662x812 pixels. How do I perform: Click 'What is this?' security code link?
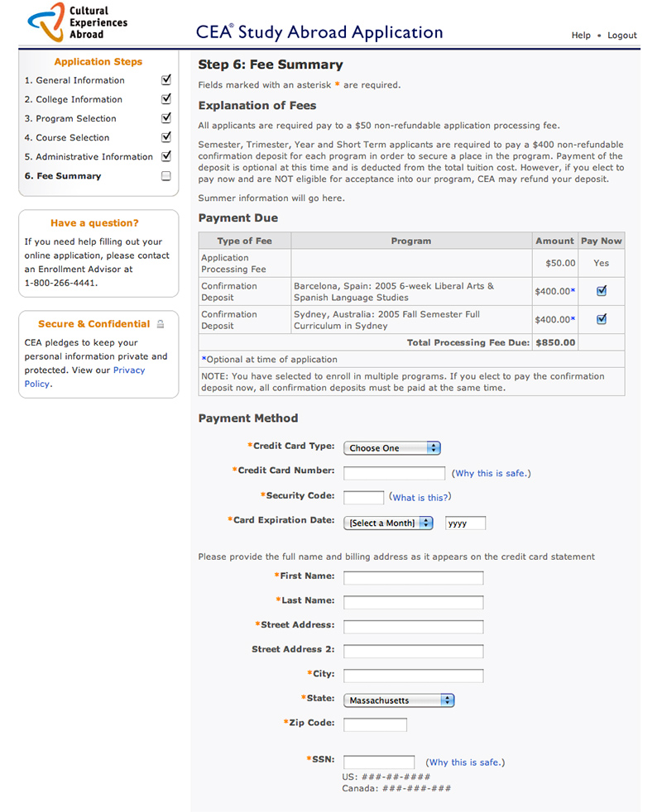[420, 498]
